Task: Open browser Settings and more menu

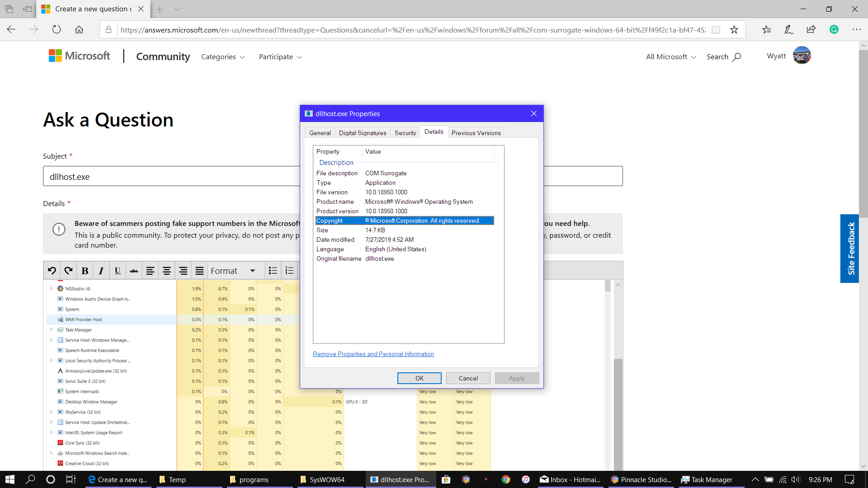Action: click(x=857, y=30)
